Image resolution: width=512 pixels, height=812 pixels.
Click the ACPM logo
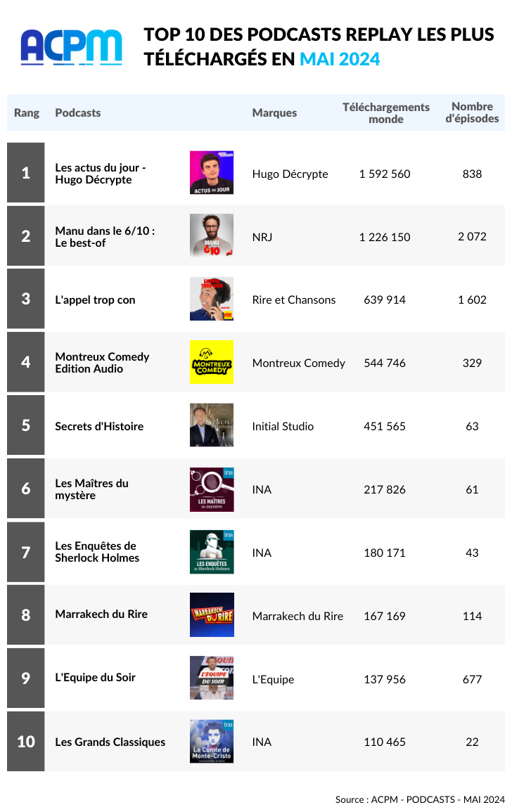[x=72, y=46]
